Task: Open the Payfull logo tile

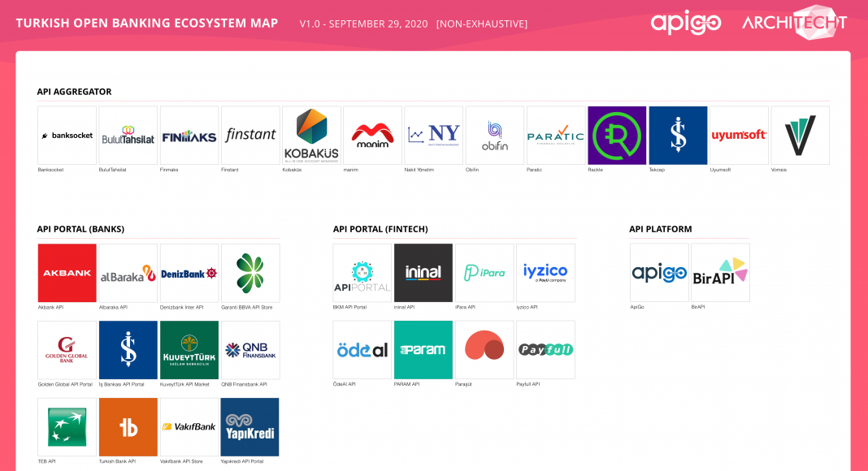Action: coord(546,350)
